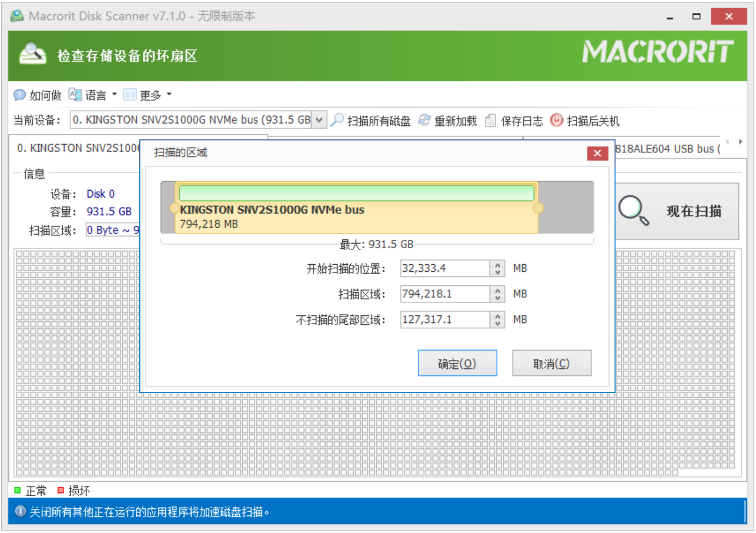This screenshot has width=756, height=533.
Task: Open the 更多 menu
Action: (x=147, y=95)
